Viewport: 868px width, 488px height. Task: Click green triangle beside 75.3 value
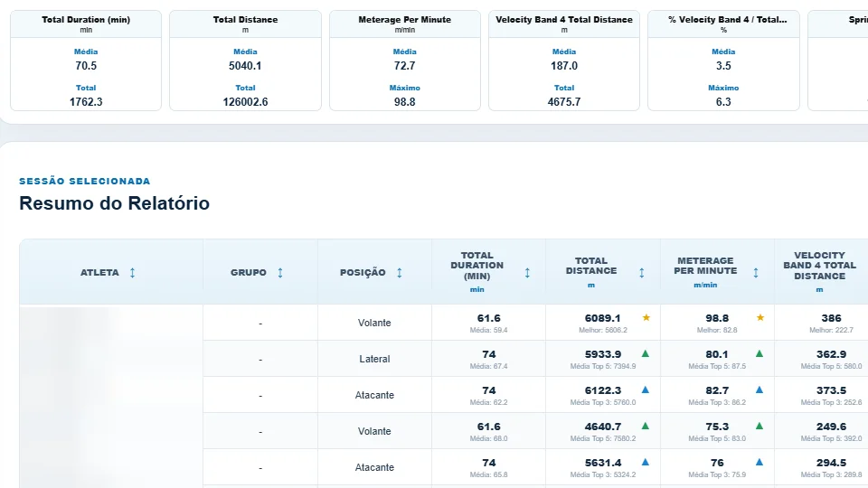coord(759,426)
